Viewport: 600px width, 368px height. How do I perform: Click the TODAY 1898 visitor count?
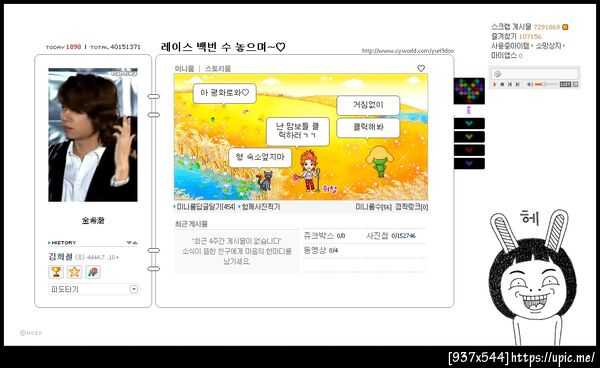point(64,47)
